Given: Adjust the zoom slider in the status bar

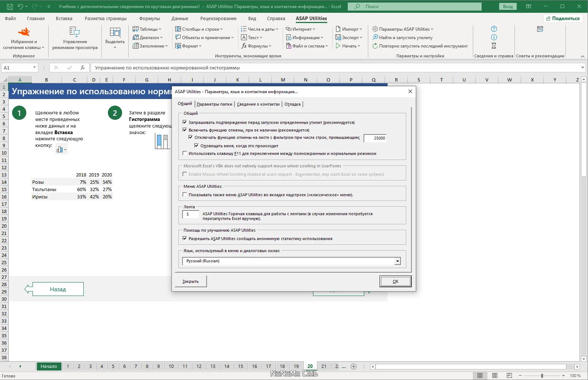Looking at the screenshot, I should click(542, 376).
